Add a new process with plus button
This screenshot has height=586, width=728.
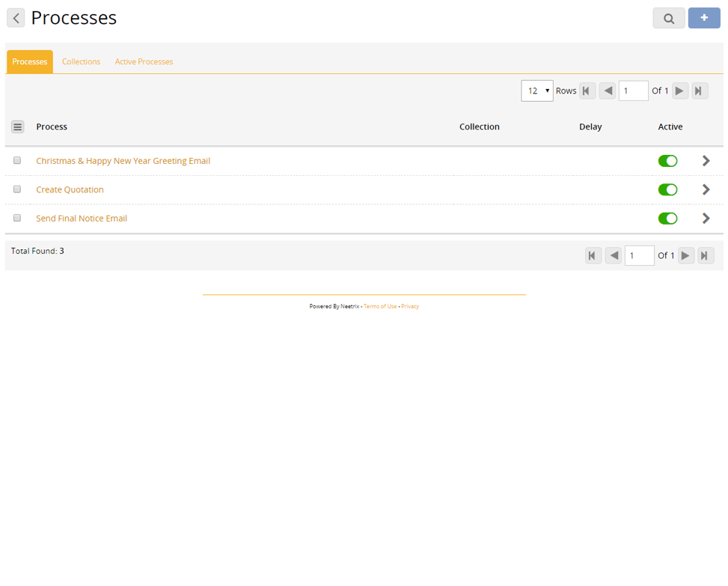point(704,18)
